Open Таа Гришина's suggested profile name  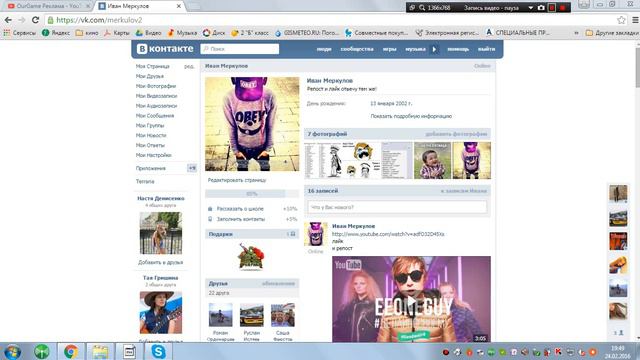[x=160, y=278]
